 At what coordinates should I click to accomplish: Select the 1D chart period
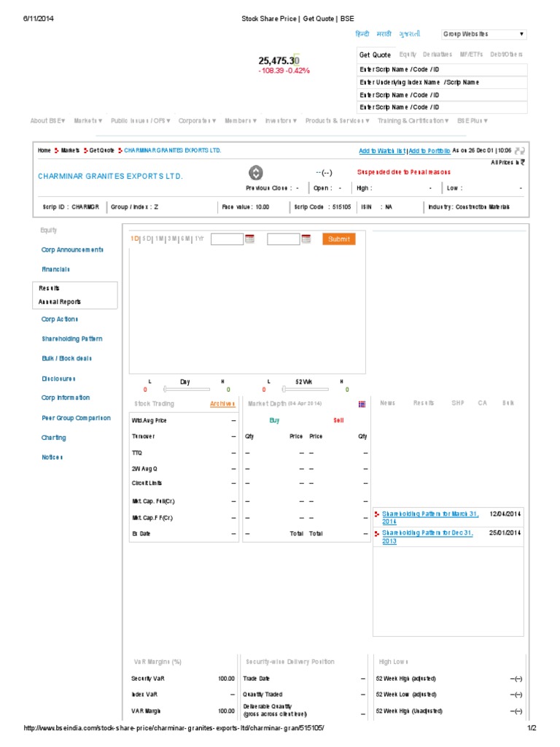click(134, 239)
